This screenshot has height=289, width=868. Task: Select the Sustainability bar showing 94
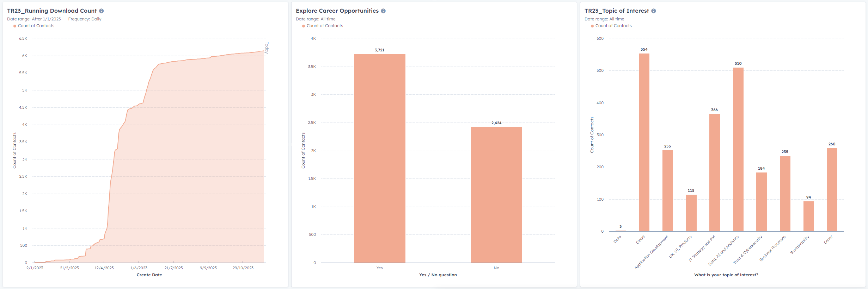(809, 216)
